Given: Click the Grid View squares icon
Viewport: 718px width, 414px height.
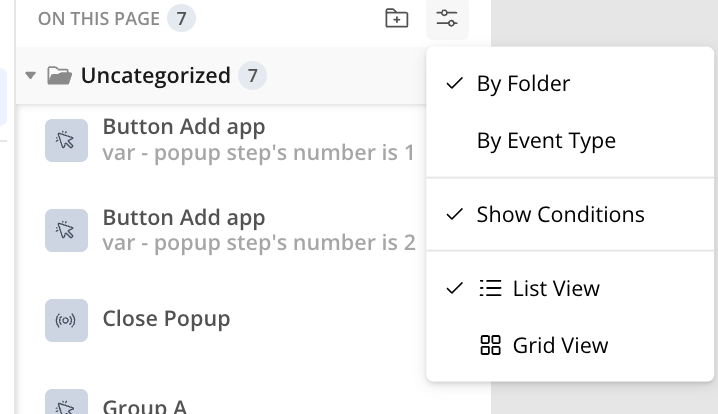Looking at the screenshot, I should coord(490,345).
